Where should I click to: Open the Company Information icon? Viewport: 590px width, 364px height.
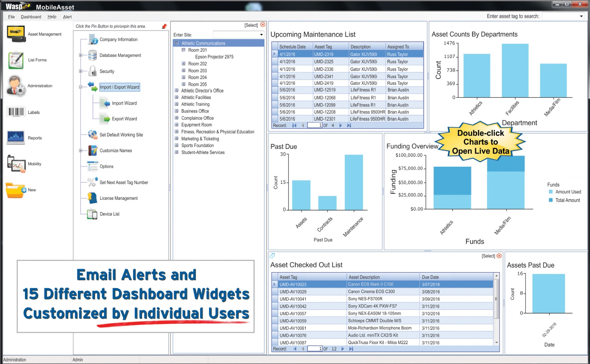[x=93, y=39]
